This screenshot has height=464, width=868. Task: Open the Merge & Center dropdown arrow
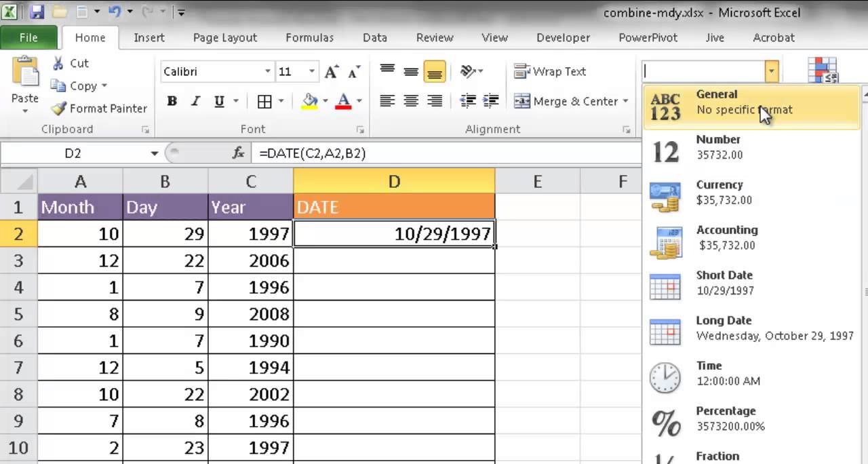coord(625,102)
